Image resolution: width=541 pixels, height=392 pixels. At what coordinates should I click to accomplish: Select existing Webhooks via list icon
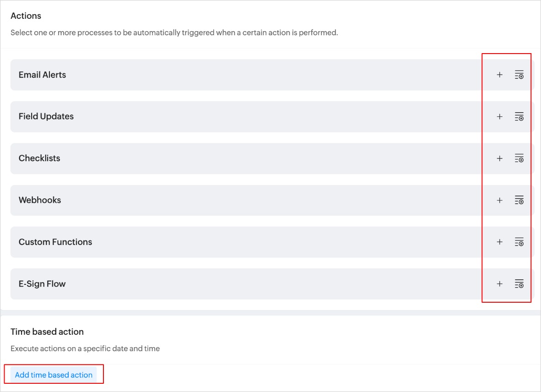519,200
